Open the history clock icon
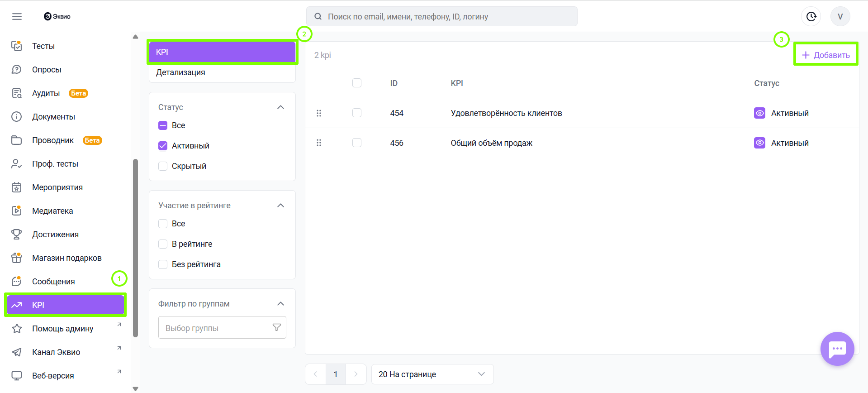The height and width of the screenshot is (393, 868). coord(811,17)
